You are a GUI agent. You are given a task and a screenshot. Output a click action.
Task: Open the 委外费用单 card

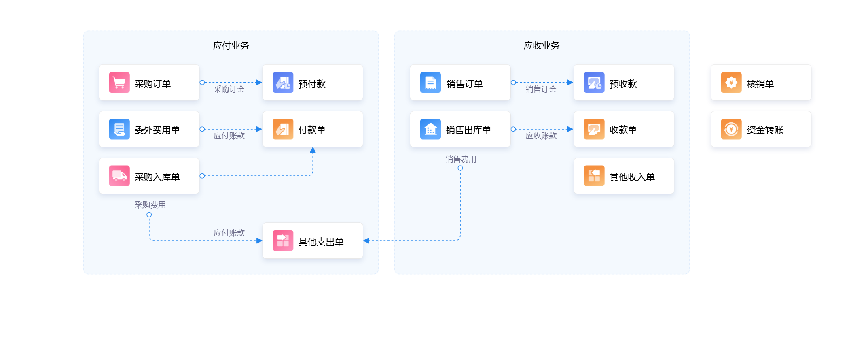[x=149, y=129]
